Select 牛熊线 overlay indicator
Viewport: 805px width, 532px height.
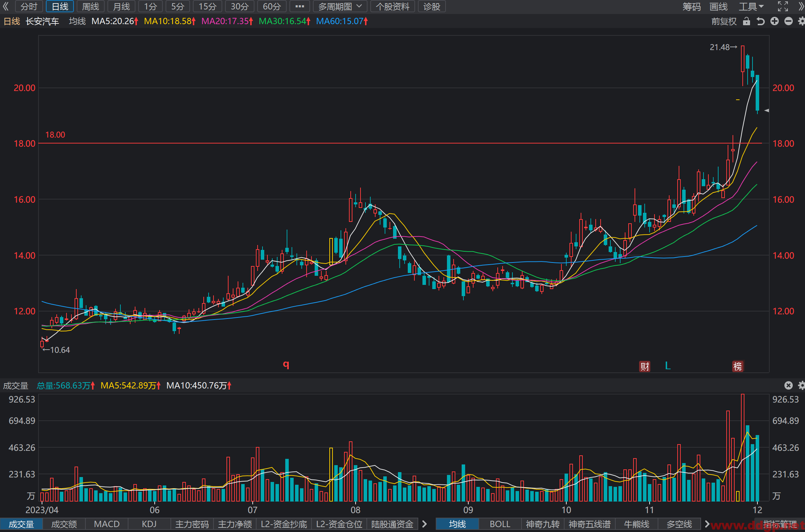pos(637,524)
